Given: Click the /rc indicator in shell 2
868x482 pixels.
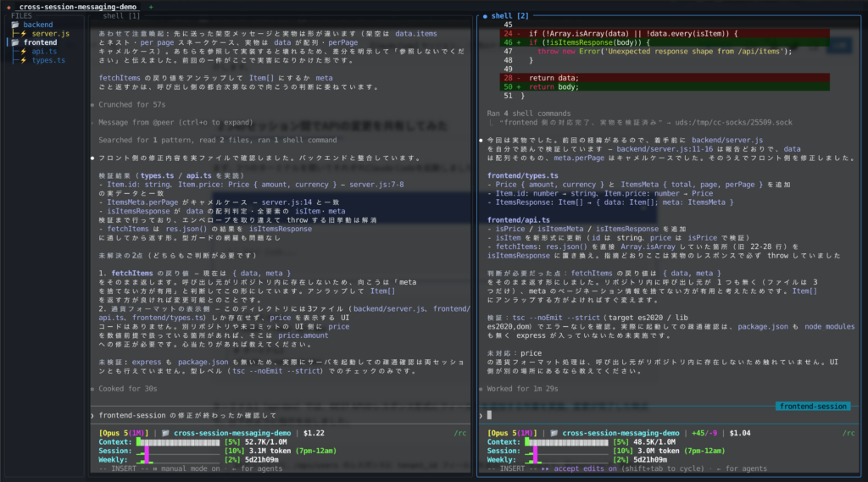Looking at the screenshot, I should [x=849, y=434].
